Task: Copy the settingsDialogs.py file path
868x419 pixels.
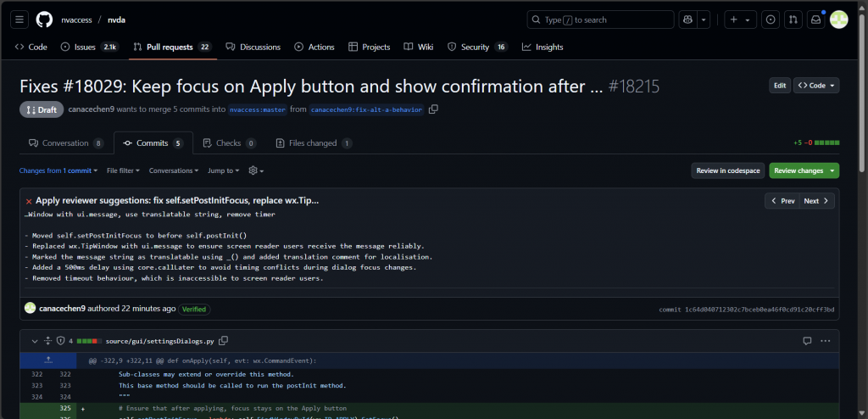Action: coord(224,340)
